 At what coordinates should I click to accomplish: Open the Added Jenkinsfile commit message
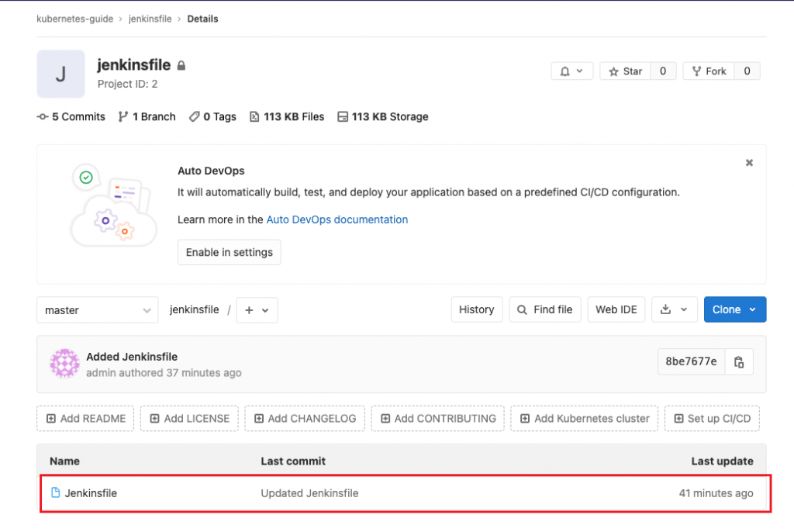click(132, 358)
